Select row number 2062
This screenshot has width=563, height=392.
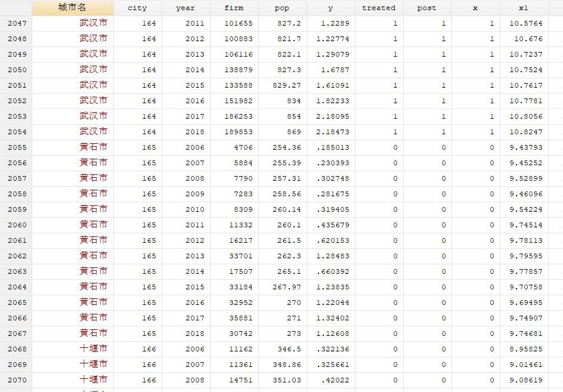click(x=17, y=256)
